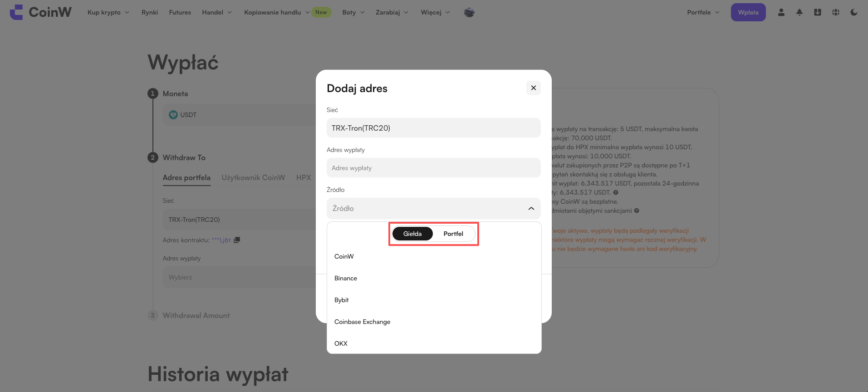Click the app download icon
Viewport: 868px width, 392px height.
pyautogui.click(x=818, y=12)
